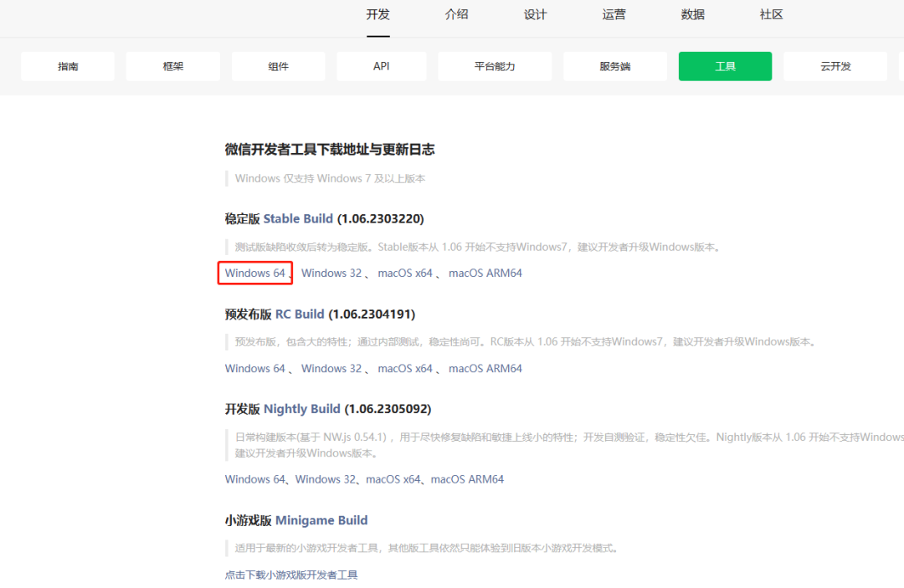The height and width of the screenshot is (588, 904).
Task: Select the 平台能力 sub-navigation button
Action: coord(495,66)
